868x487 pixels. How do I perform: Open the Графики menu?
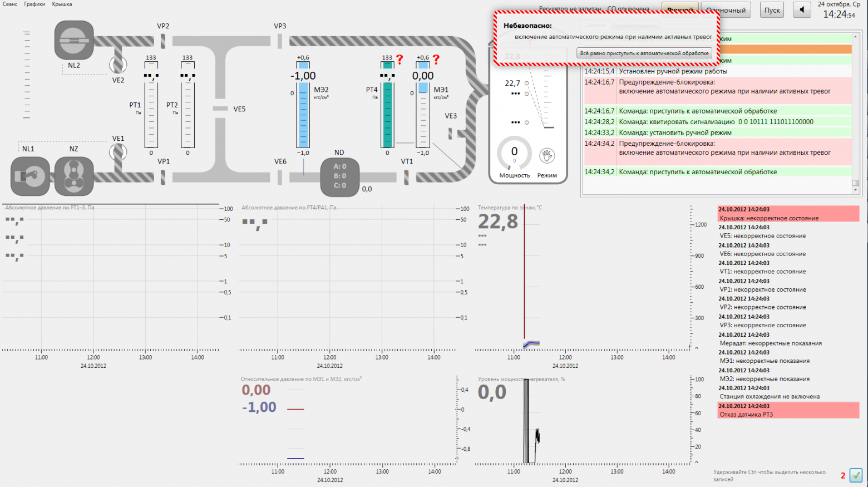[x=34, y=4]
